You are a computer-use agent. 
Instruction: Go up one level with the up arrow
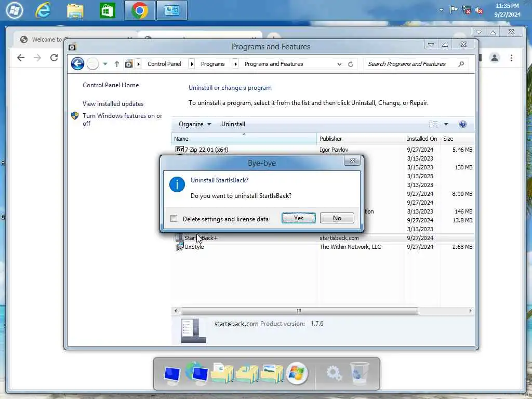[x=117, y=64]
